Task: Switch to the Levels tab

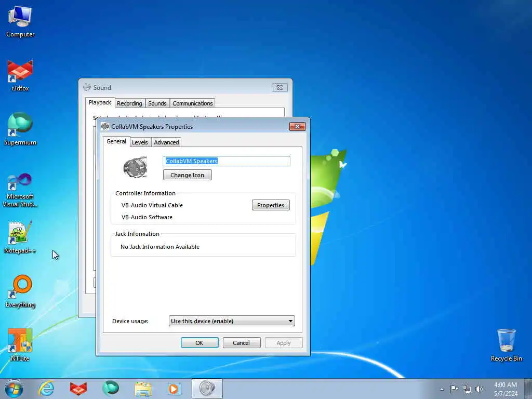Action: pyautogui.click(x=140, y=142)
